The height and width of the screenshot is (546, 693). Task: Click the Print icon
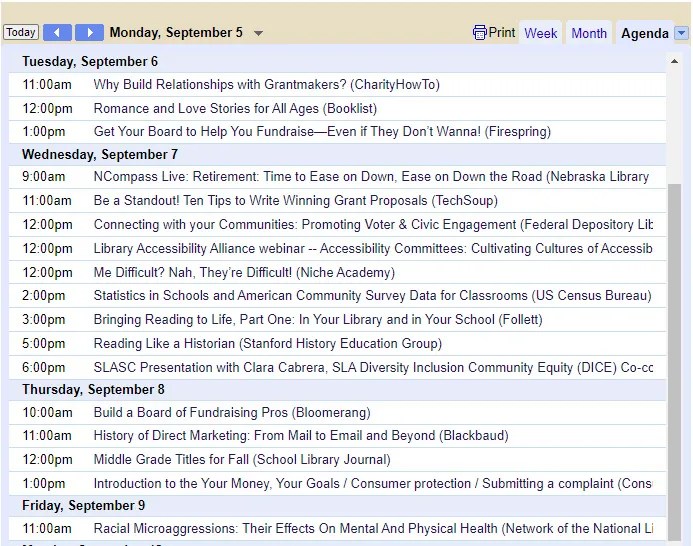[x=480, y=32]
